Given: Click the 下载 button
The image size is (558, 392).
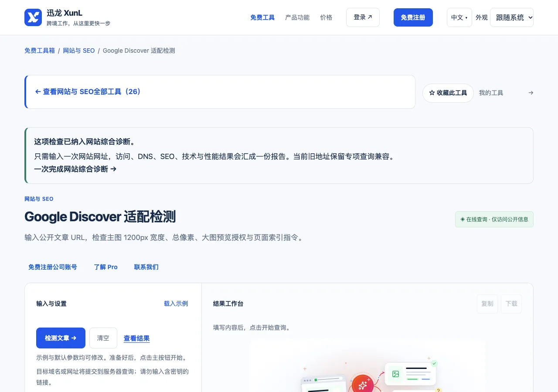Looking at the screenshot, I should click(x=511, y=304).
